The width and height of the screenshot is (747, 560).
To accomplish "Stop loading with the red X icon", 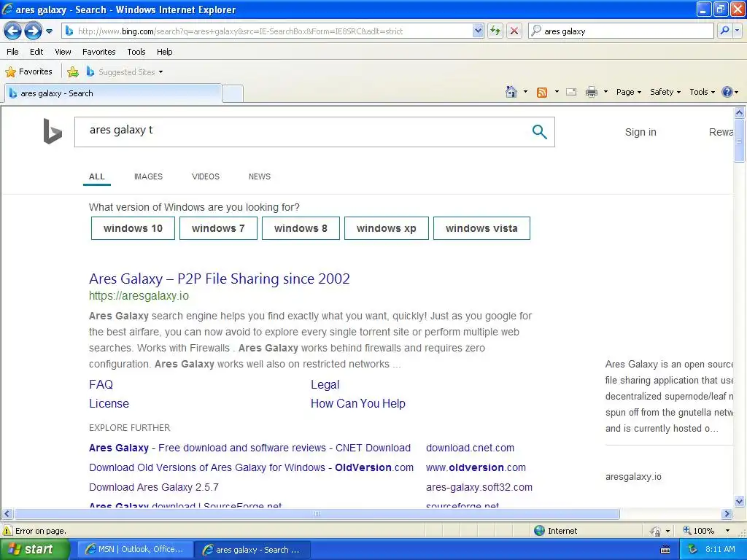I will point(514,31).
